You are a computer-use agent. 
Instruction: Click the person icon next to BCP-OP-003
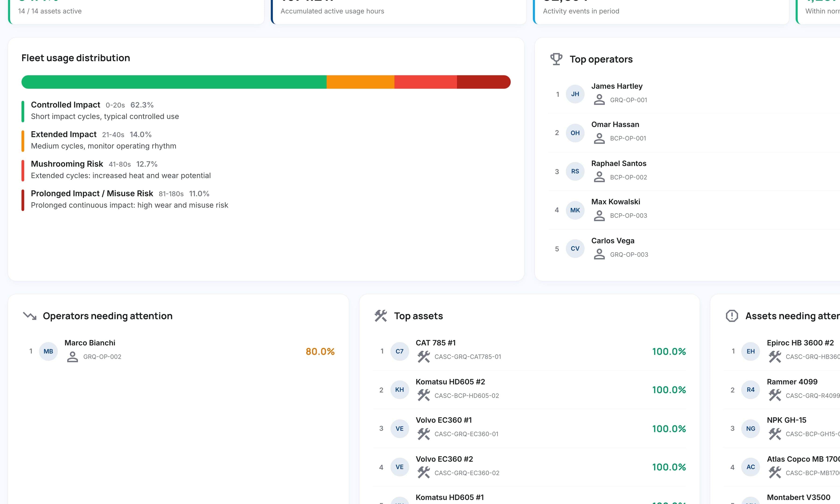pyautogui.click(x=599, y=216)
